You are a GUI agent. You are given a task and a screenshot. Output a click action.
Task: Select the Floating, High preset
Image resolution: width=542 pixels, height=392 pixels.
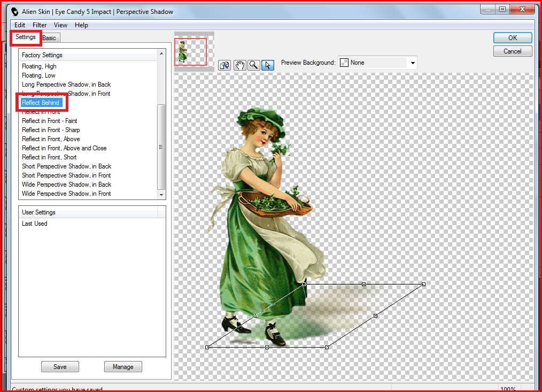click(x=39, y=66)
